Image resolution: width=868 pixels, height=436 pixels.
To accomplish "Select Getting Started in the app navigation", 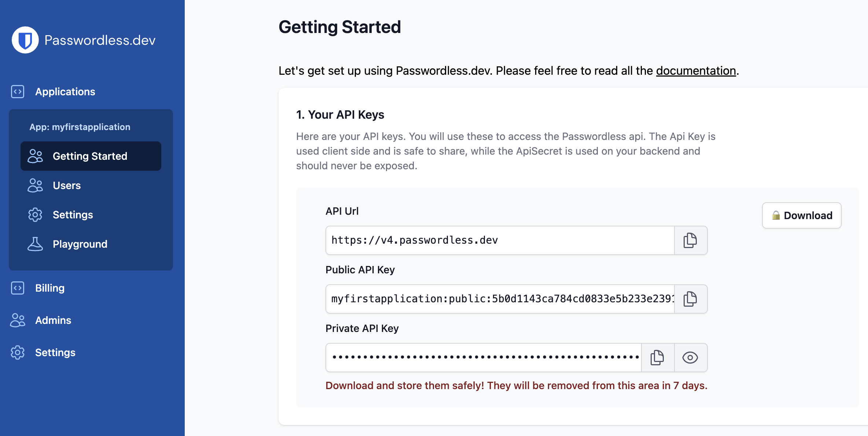I will point(90,156).
